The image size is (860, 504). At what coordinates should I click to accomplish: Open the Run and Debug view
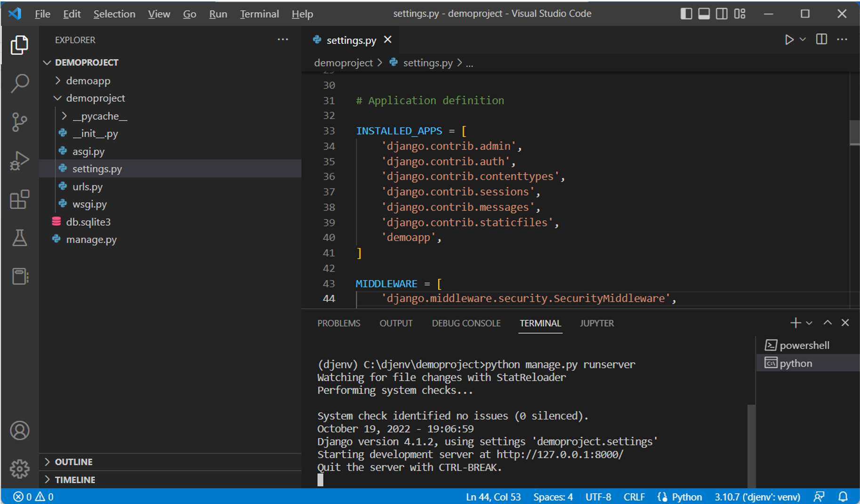[19, 160]
